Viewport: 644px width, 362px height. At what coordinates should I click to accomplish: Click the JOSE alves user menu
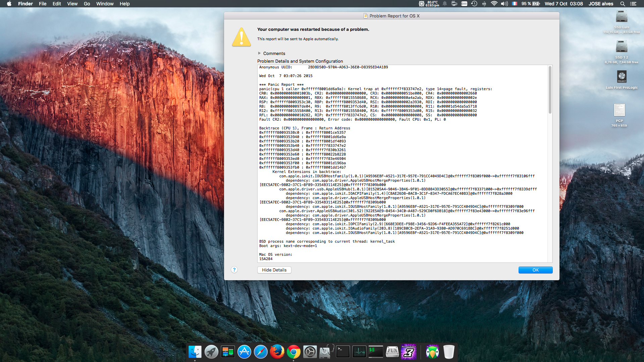tap(601, 4)
